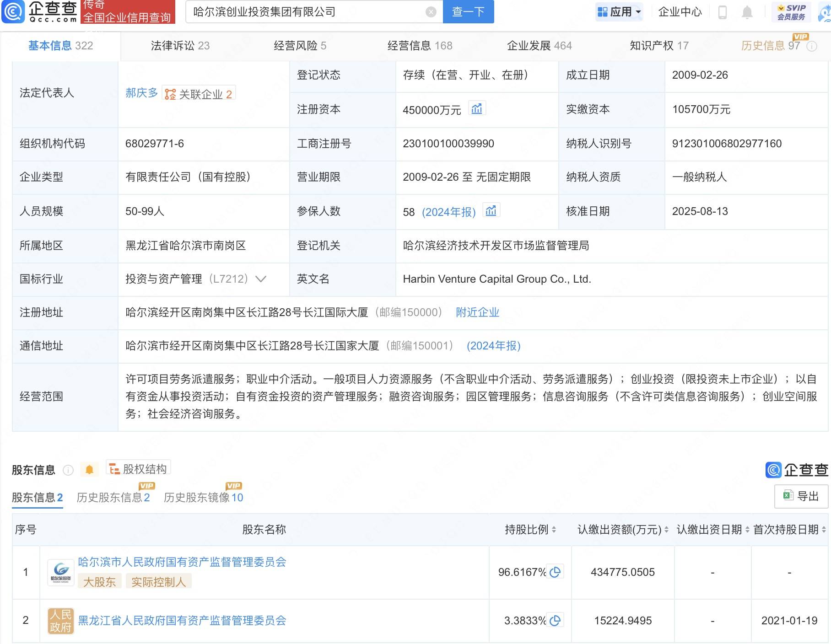Clear the search box with the X icon
Viewport: 831px width, 644px height.
tap(431, 12)
